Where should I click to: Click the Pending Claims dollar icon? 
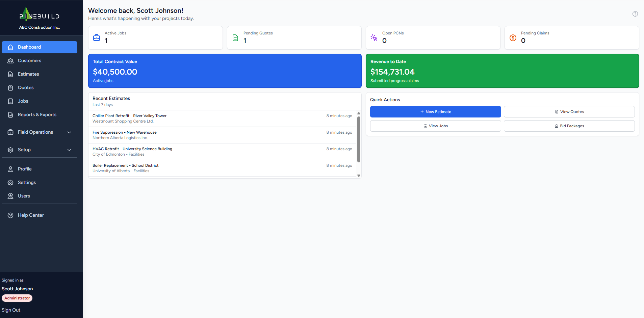[512, 38]
